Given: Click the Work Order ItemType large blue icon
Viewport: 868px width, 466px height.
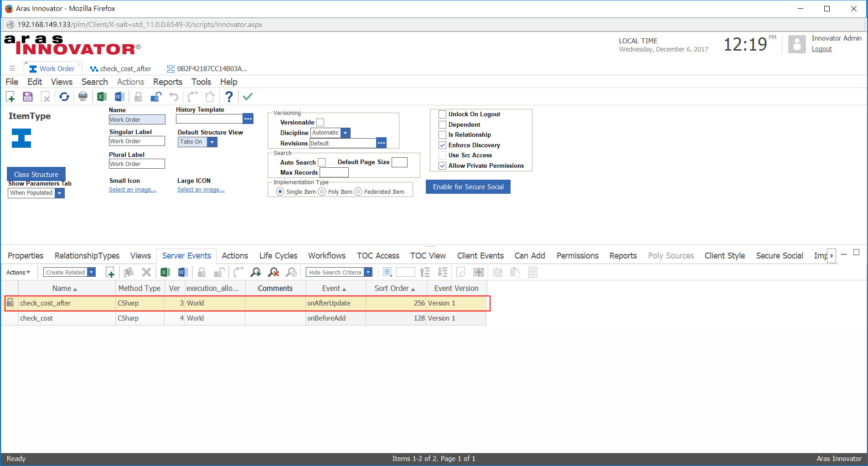Looking at the screenshot, I should click(21, 138).
